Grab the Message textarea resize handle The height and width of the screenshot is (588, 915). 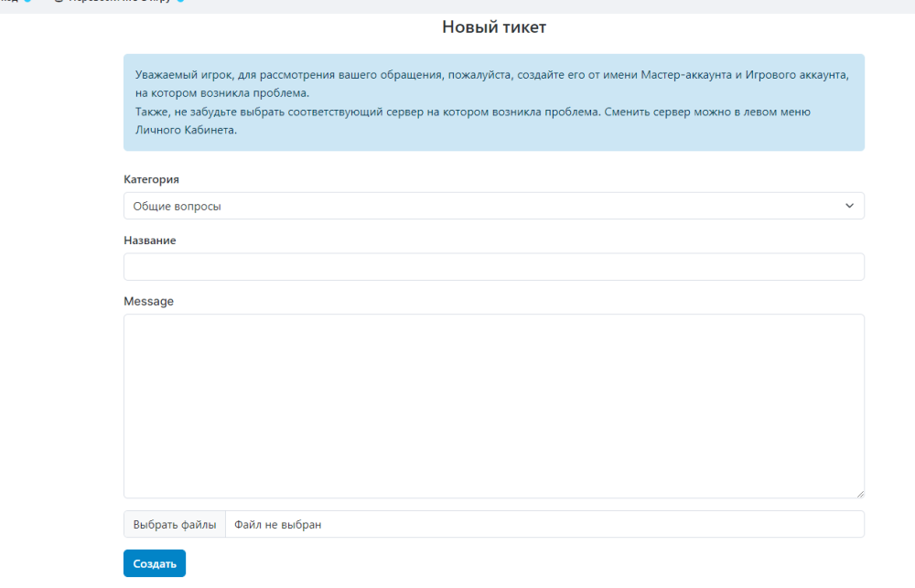click(859, 493)
